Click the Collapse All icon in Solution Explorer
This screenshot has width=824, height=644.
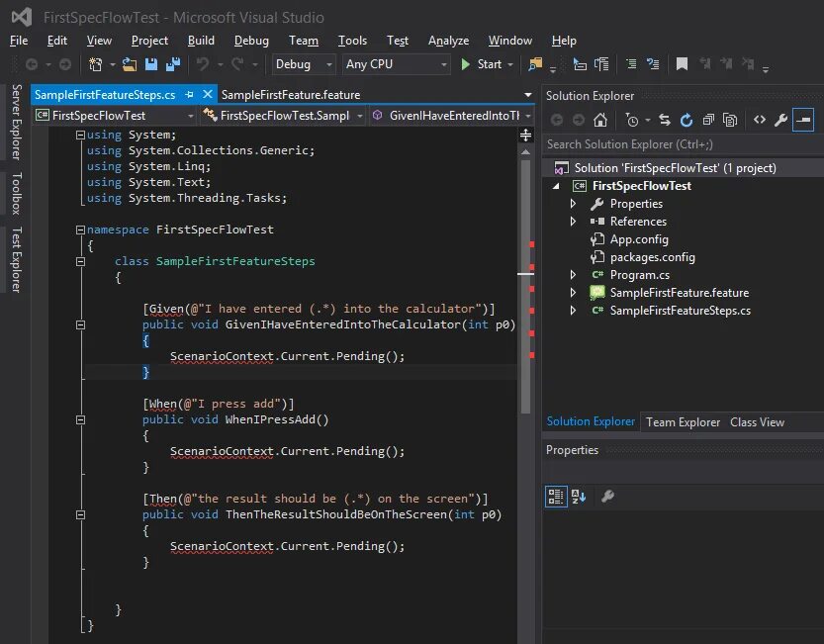[708, 120]
